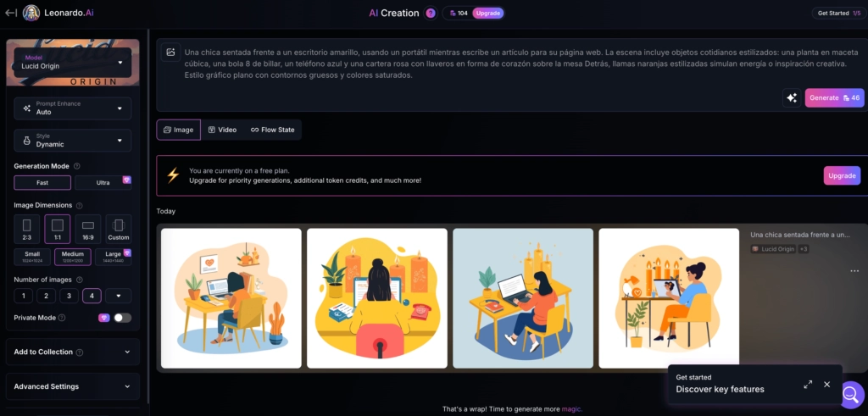Click the Generation Mode info icon
Viewport: 868px width, 416px height.
coord(77,166)
